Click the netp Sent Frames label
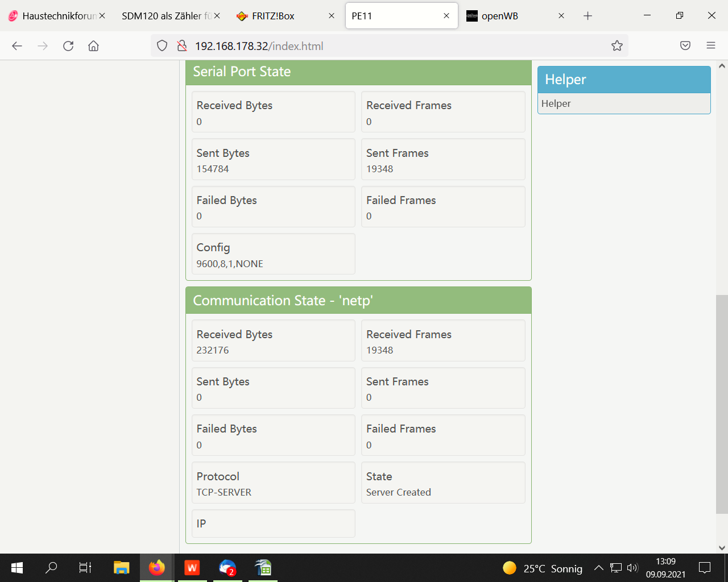The height and width of the screenshot is (582, 728). 398,381
